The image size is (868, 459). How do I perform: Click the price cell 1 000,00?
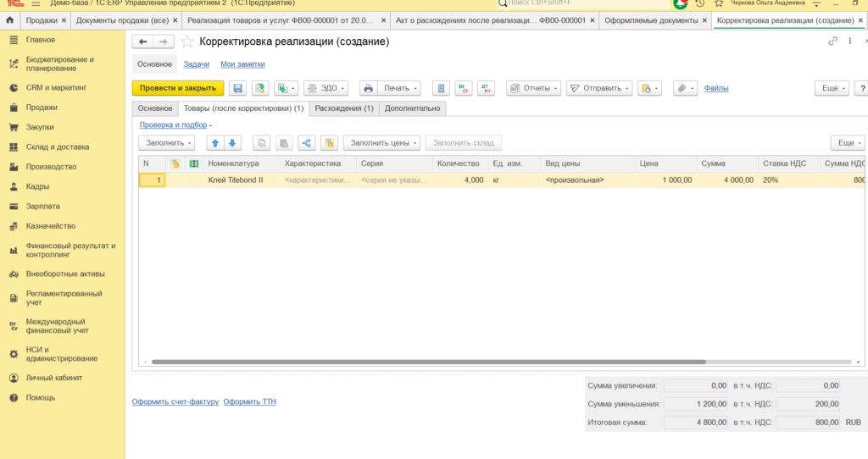click(666, 180)
